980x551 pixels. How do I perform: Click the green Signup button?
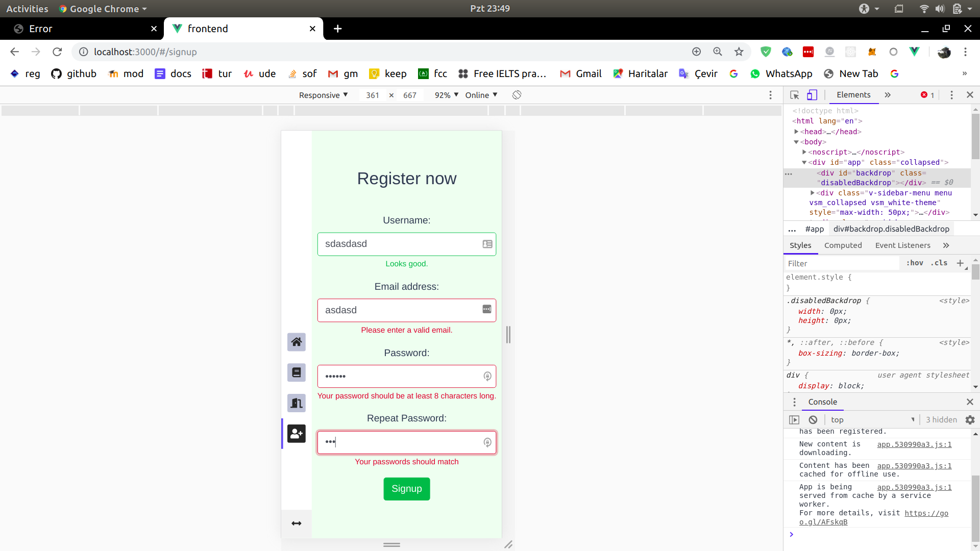[406, 489]
